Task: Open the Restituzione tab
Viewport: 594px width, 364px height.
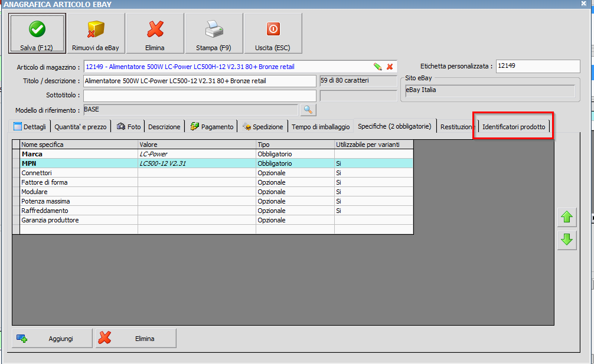Action: click(457, 127)
